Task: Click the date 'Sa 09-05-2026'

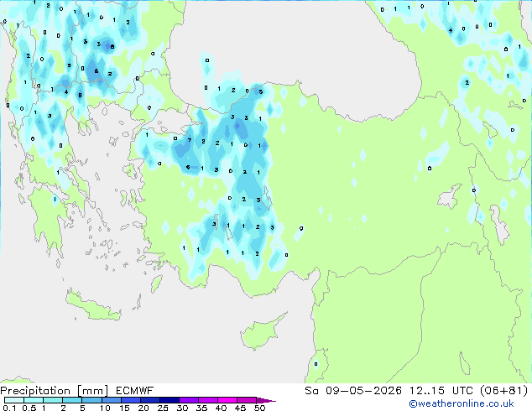Action: pyautogui.click(x=353, y=391)
